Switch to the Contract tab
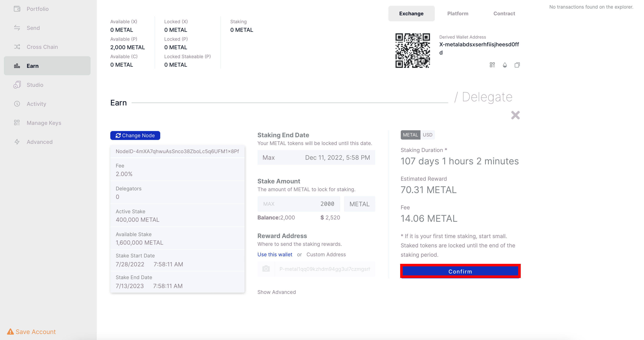Viewport: 644px width, 340px height. click(x=504, y=14)
